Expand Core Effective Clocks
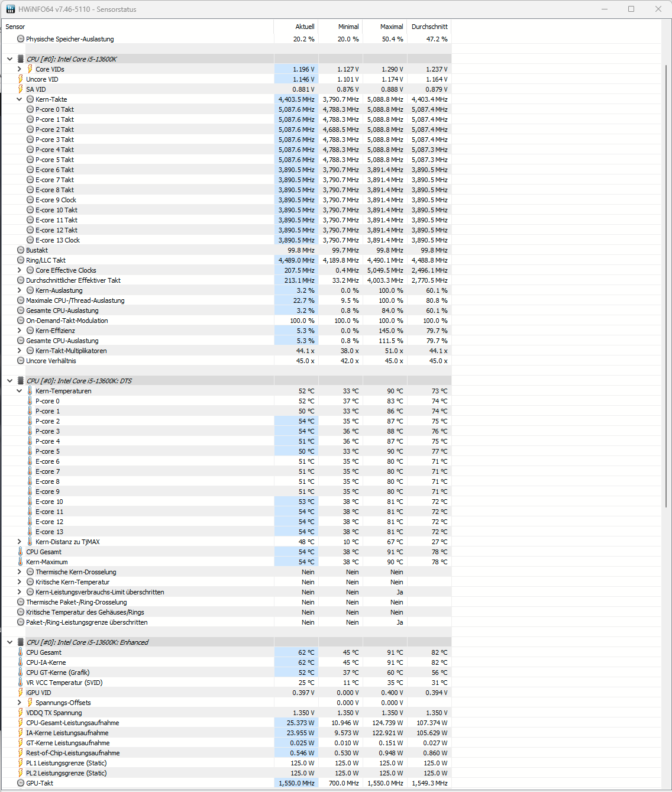Screen dimensions: 672x792 pyautogui.click(x=20, y=270)
